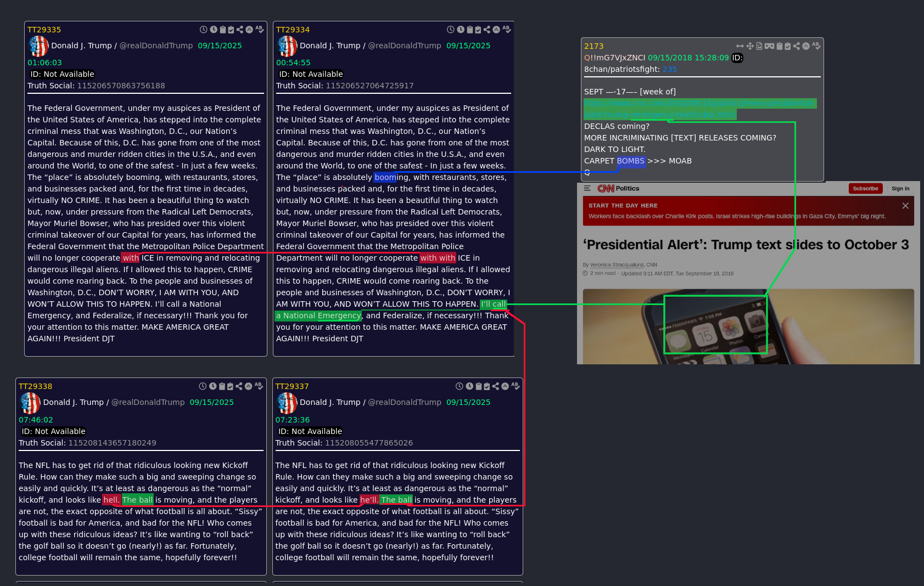Click filled clock icon on post TT29337
Image resolution: width=924 pixels, height=586 pixels.
[469, 386]
